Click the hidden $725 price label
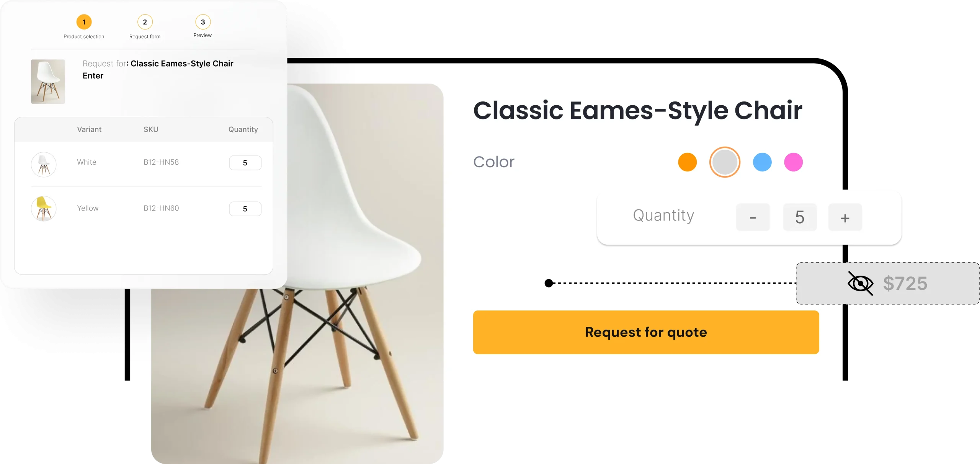 [905, 284]
